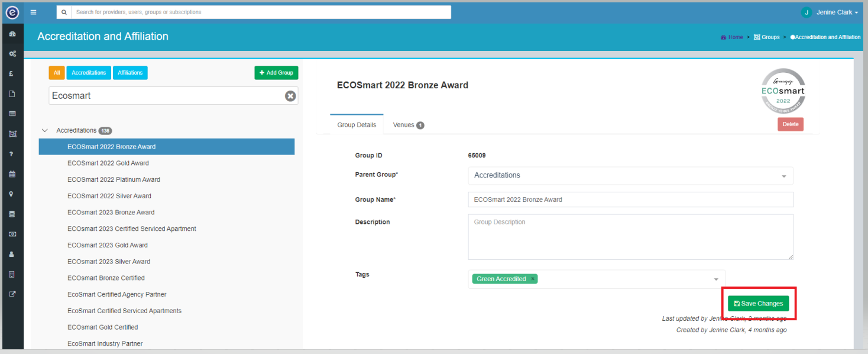The height and width of the screenshot is (354, 868).
Task: Go to Groups breadcrumb link
Action: click(x=767, y=37)
